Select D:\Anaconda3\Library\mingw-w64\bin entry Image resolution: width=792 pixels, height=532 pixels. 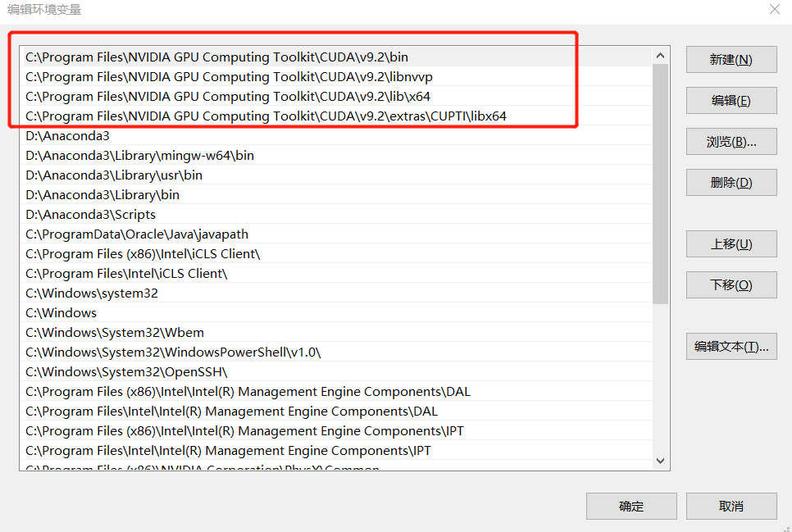[336, 156]
